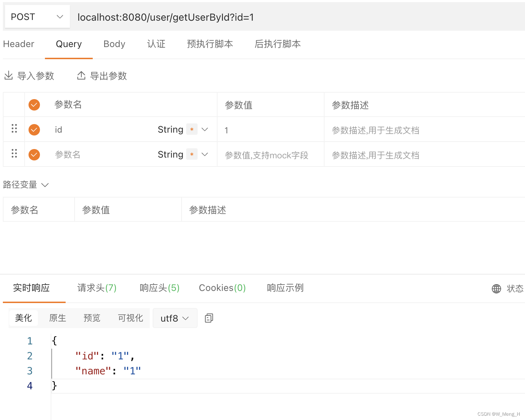Viewport: 525px width, 420px height.
Task: Switch to the Header tab
Action: [x=19, y=44]
